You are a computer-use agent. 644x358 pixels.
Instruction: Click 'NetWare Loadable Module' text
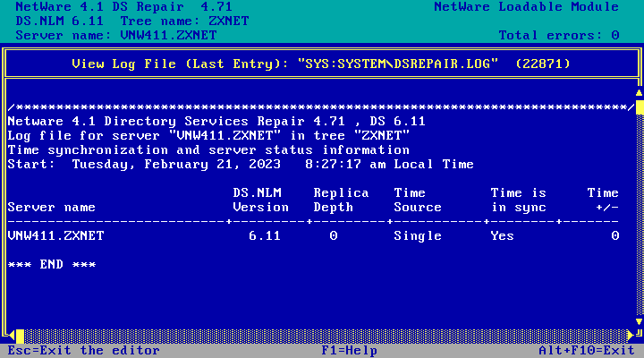527,7
